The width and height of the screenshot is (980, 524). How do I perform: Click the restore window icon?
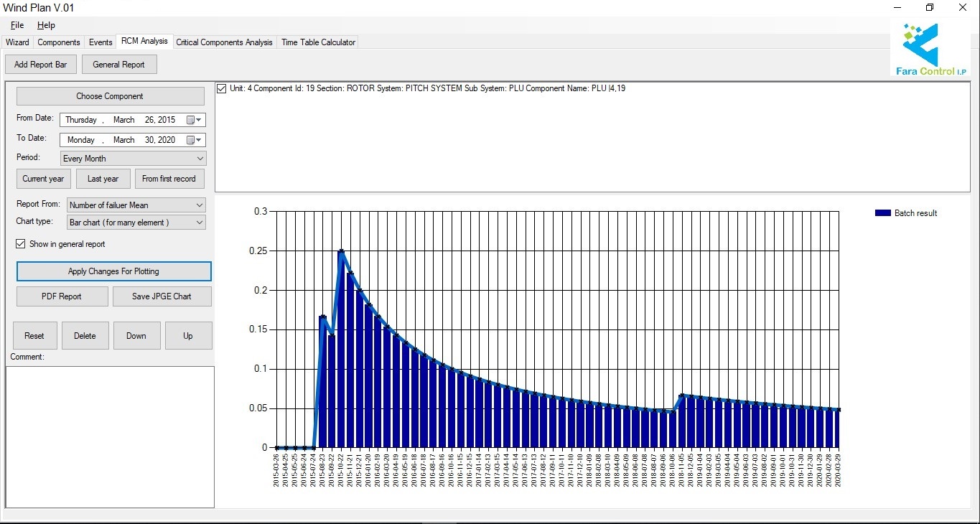click(930, 8)
